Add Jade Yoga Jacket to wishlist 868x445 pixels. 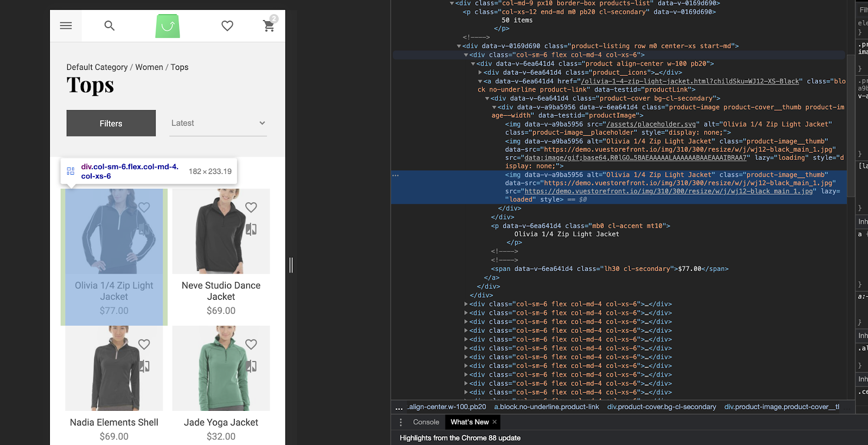click(251, 344)
